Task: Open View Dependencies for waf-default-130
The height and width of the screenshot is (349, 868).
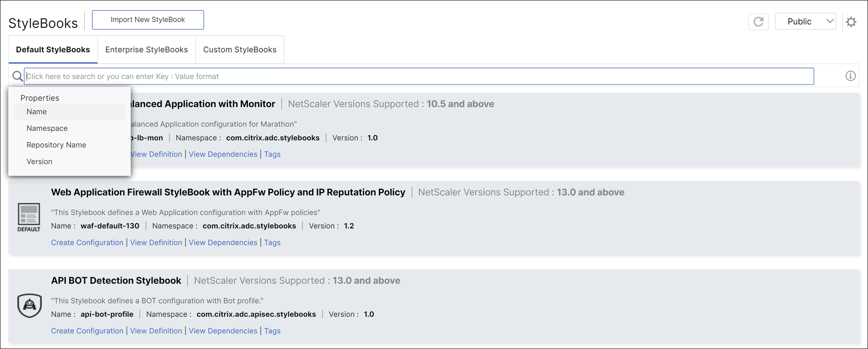Action: click(223, 242)
